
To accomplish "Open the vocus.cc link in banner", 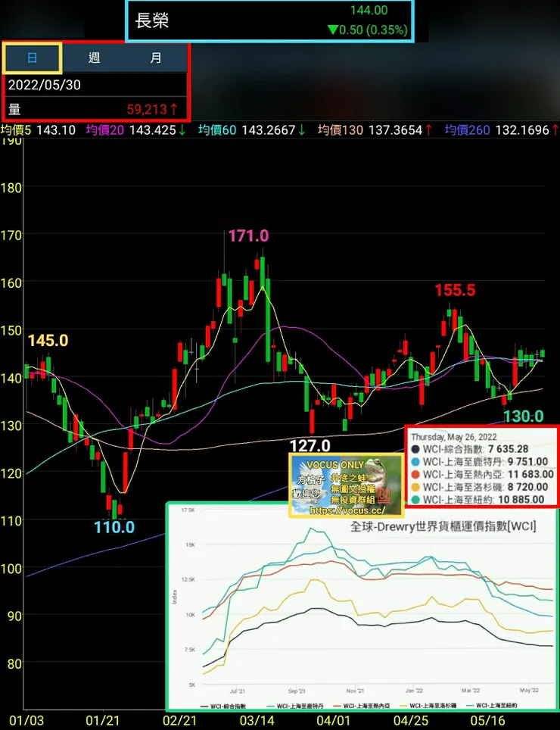I will (x=347, y=510).
